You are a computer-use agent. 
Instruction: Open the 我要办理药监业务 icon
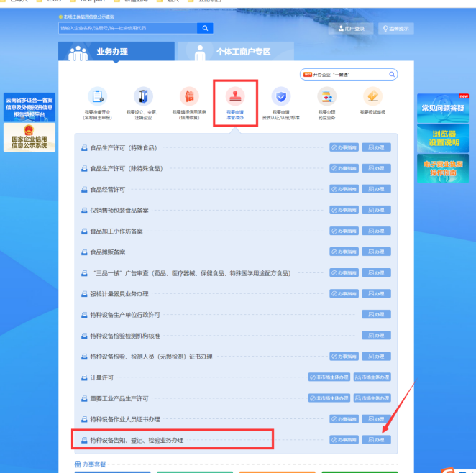click(326, 96)
